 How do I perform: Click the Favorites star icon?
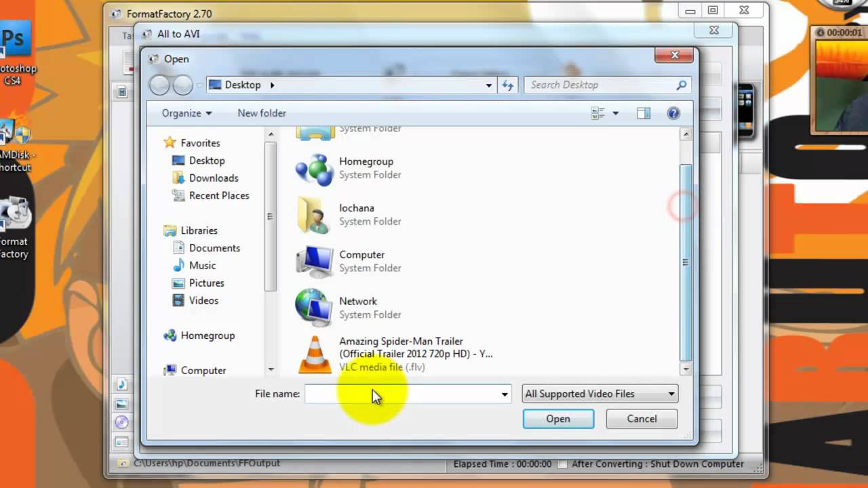[170, 143]
